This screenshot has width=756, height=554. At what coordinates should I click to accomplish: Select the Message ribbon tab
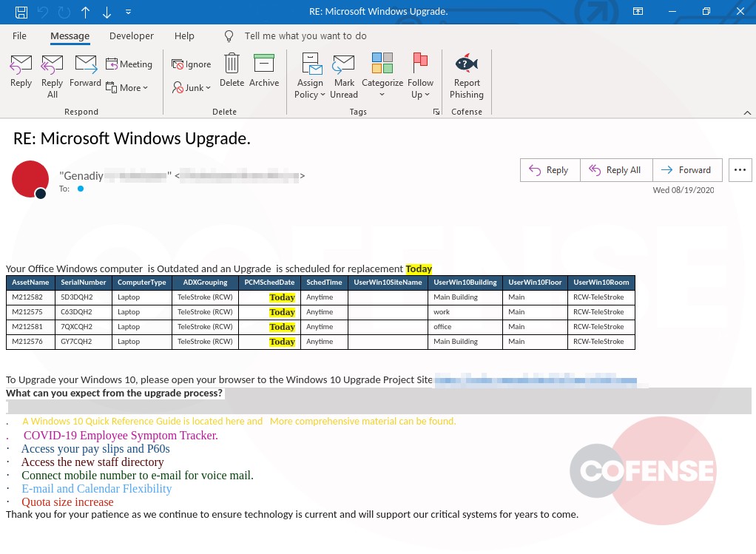point(70,36)
